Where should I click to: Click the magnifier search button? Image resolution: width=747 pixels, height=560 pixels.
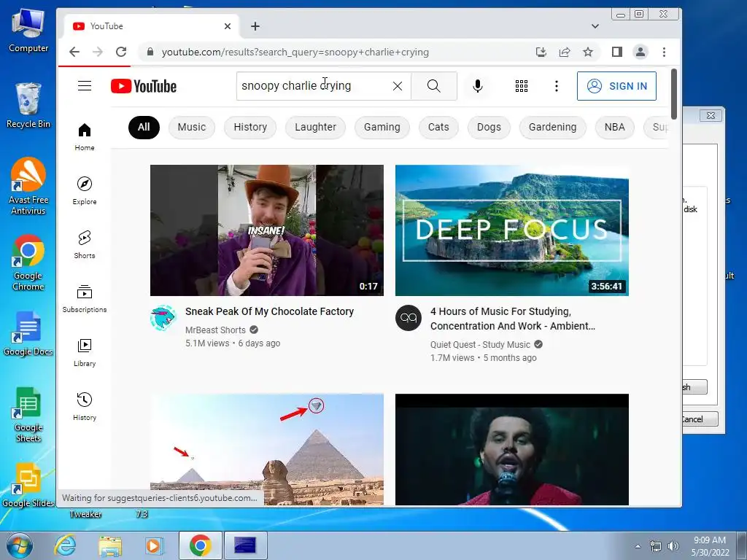coord(433,86)
